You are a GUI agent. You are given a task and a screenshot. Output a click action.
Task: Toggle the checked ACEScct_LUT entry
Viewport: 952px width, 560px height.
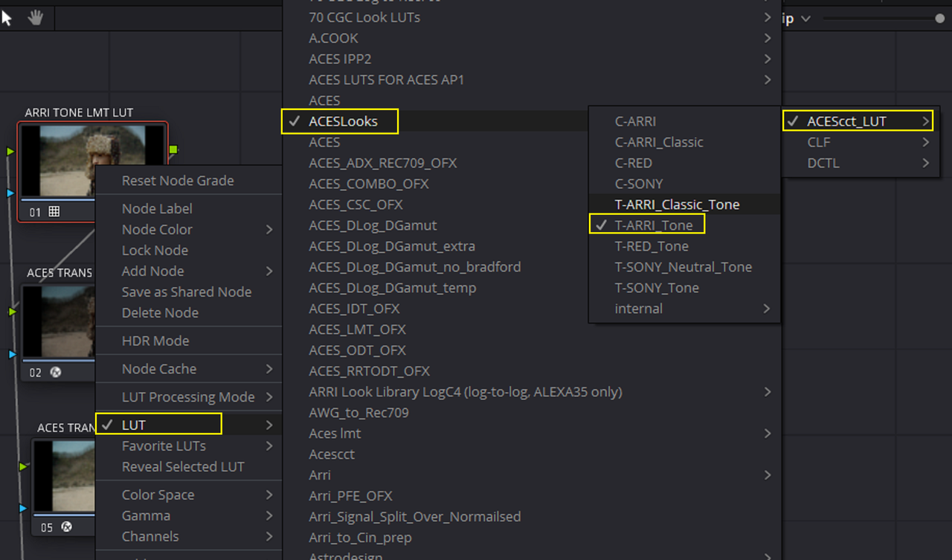click(x=859, y=121)
